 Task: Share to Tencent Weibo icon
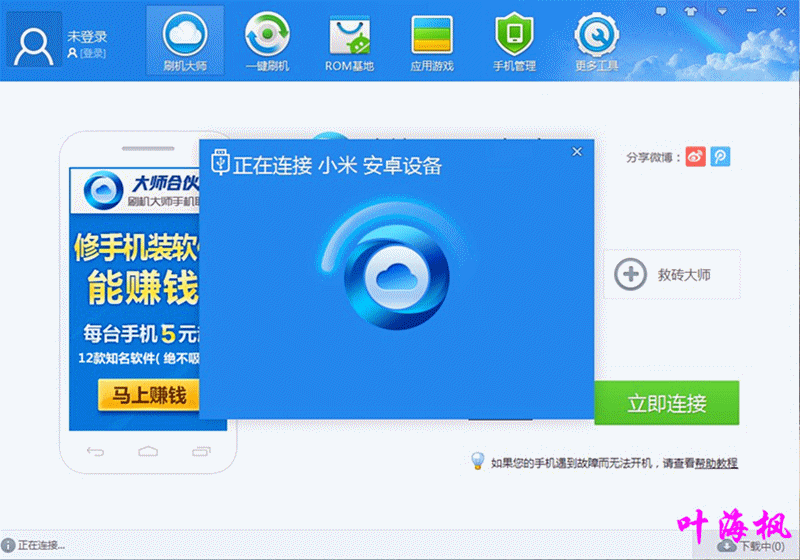click(x=720, y=157)
